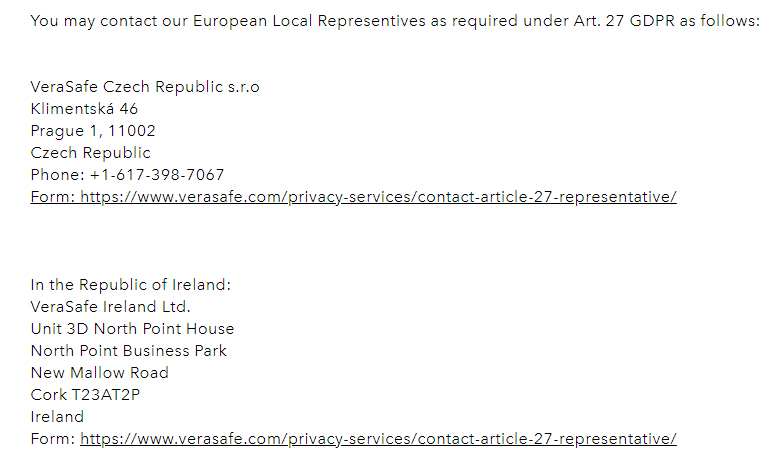
Task: Click the 'Art. 27 GDPR' text in the intro
Action: [624, 21]
